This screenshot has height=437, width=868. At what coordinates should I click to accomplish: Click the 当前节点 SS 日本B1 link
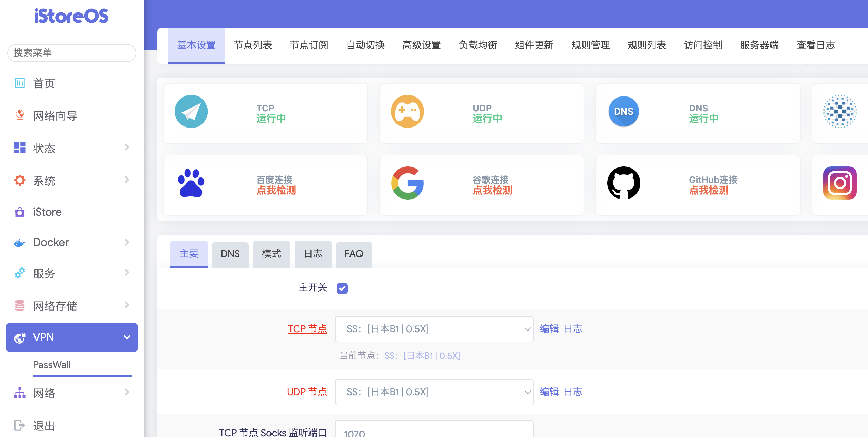click(422, 356)
